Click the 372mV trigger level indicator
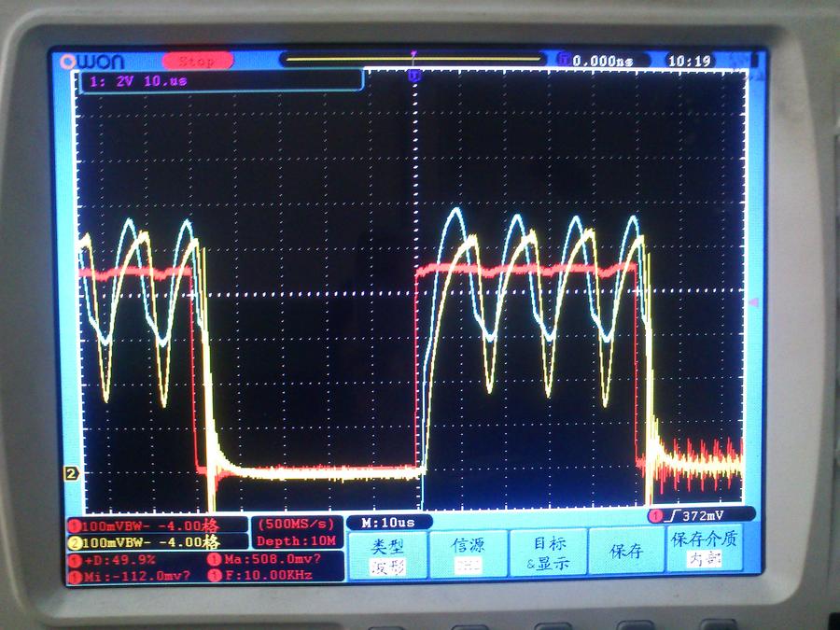This screenshot has height=630, width=840. click(x=695, y=515)
